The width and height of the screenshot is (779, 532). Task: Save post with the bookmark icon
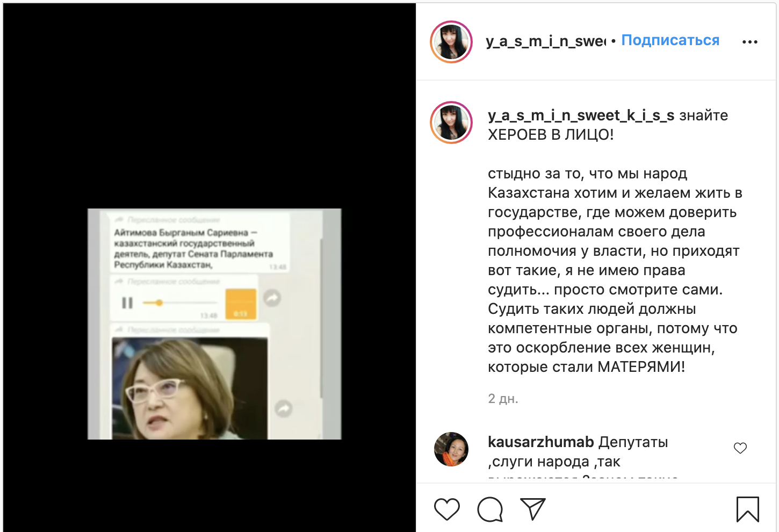748,509
